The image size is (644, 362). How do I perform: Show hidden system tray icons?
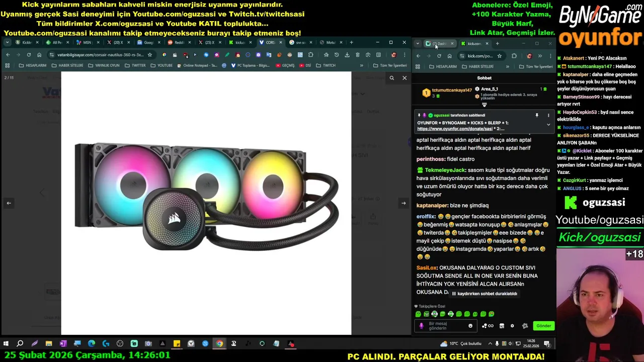click(490, 344)
